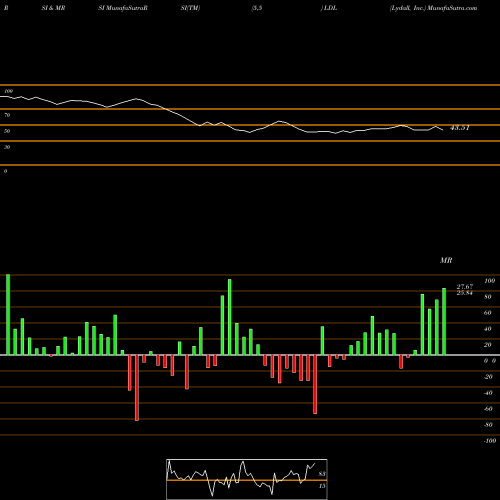The image size is (500, 500).
Task: Click the 50 level label on RSI scale
Action: pos(7,131)
